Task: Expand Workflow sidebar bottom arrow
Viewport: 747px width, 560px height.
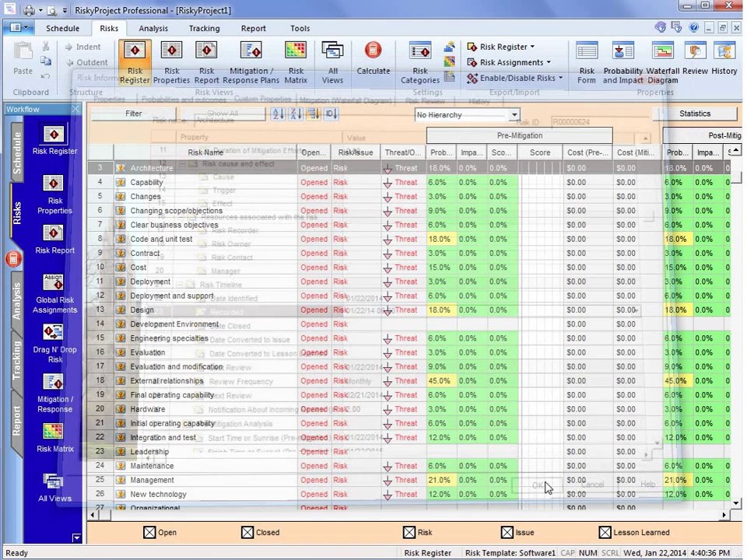Action: pyautogui.click(x=77, y=537)
